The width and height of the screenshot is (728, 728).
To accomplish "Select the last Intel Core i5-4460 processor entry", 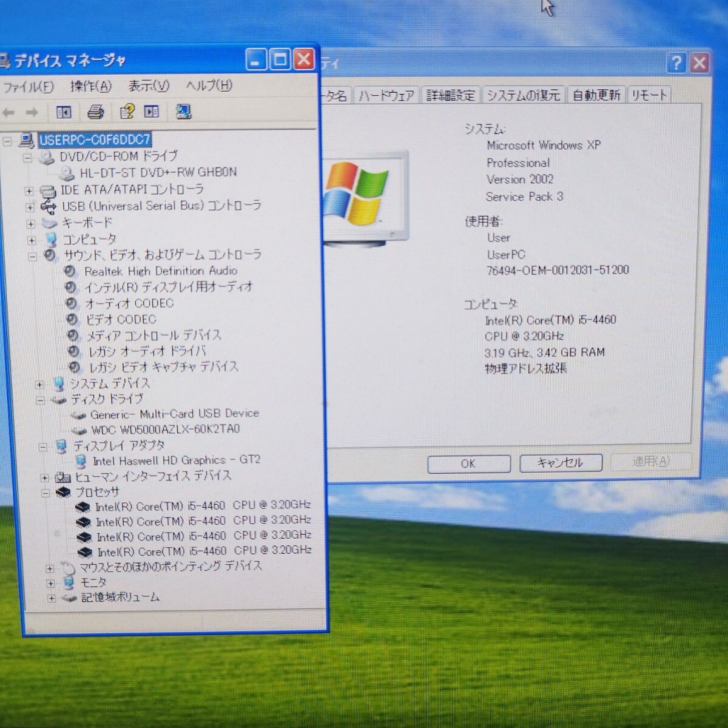I will pos(204,551).
